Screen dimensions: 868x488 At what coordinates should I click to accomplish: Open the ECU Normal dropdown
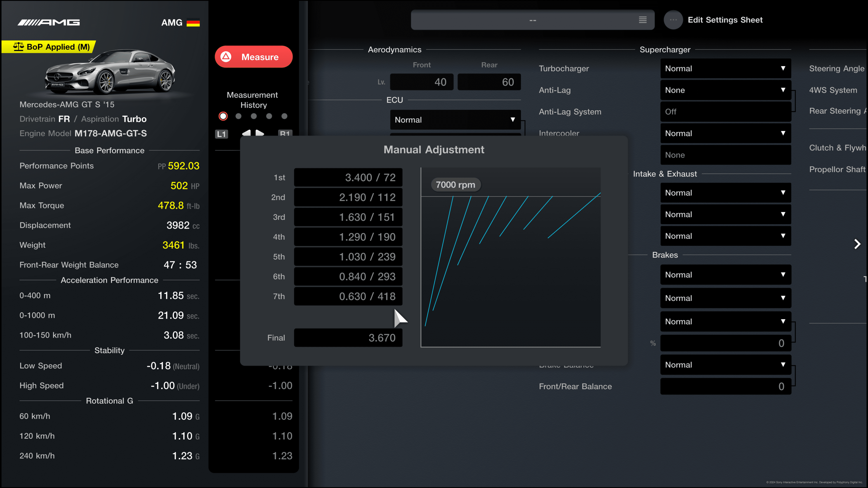[455, 120]
